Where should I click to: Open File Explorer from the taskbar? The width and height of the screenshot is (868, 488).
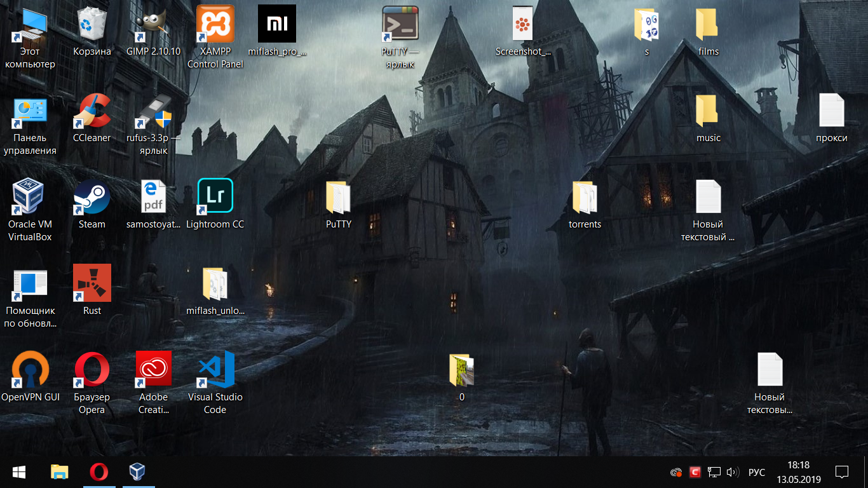(60, 472)
